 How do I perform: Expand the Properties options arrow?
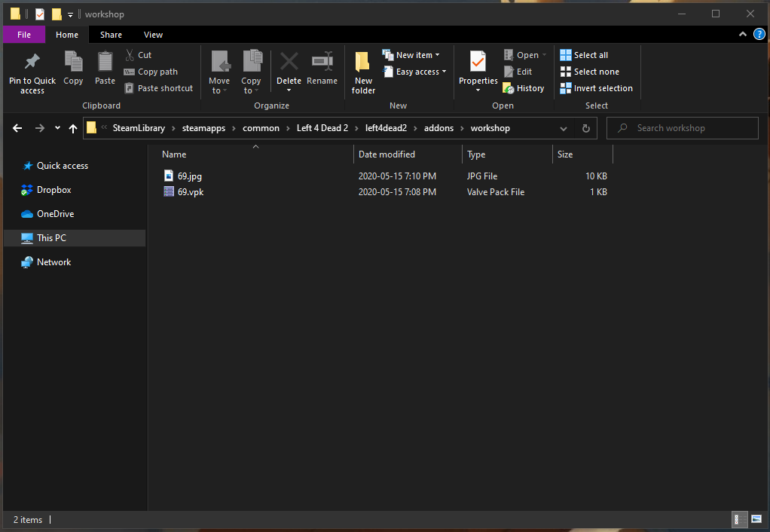click(478, 90)
